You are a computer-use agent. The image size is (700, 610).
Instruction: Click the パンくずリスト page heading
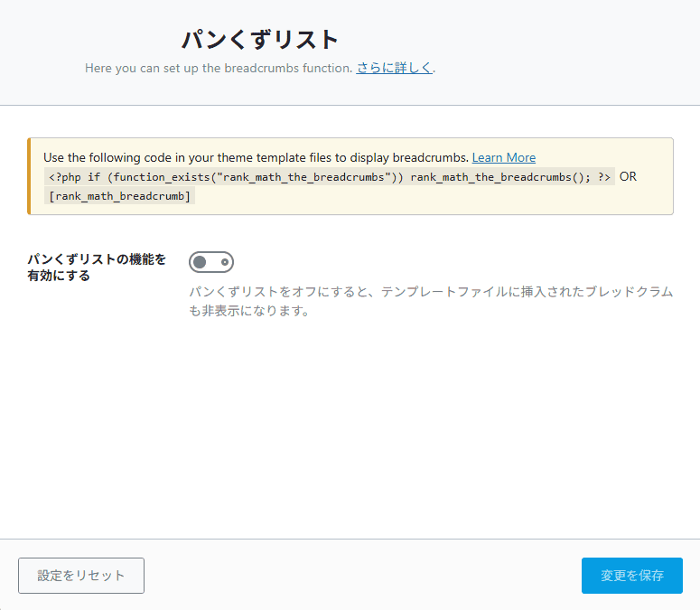coord(260,39)
